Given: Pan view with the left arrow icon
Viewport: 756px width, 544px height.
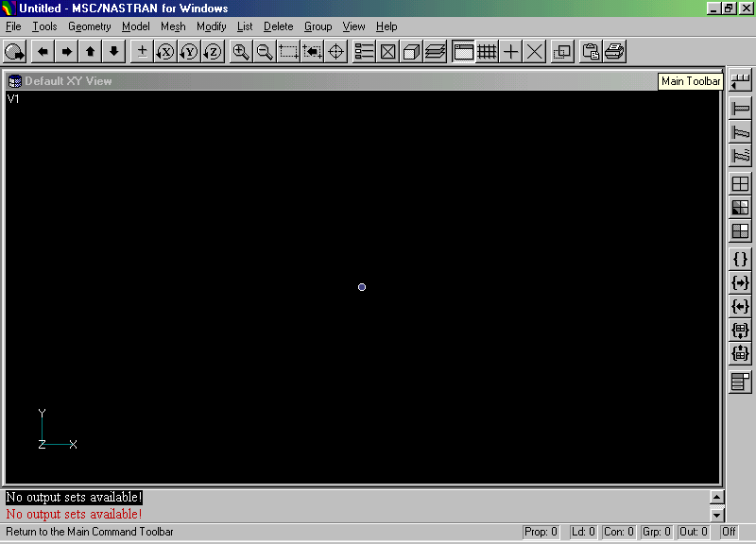Looking at the screenshot, I should (43, 52).
